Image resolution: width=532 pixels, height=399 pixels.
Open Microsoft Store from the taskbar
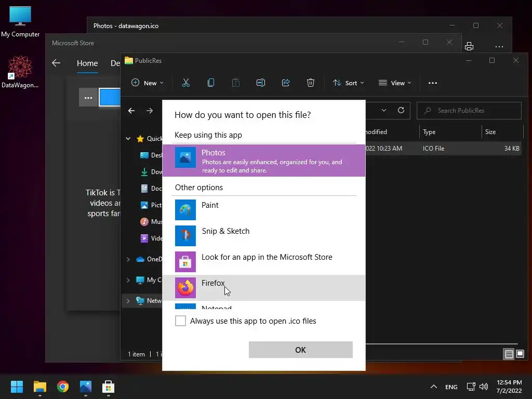tap(108, 387)
